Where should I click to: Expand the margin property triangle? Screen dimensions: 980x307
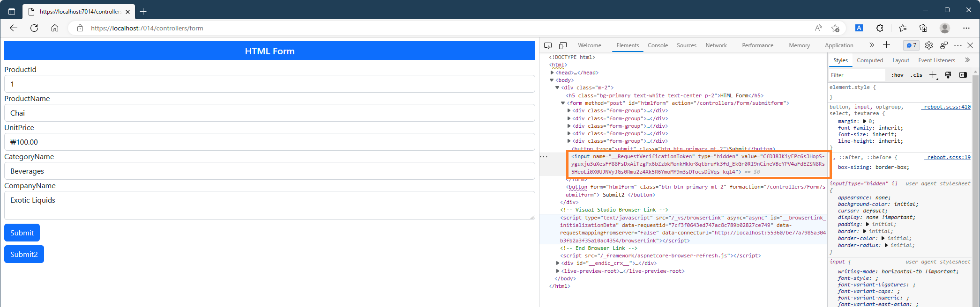(865, 121)
